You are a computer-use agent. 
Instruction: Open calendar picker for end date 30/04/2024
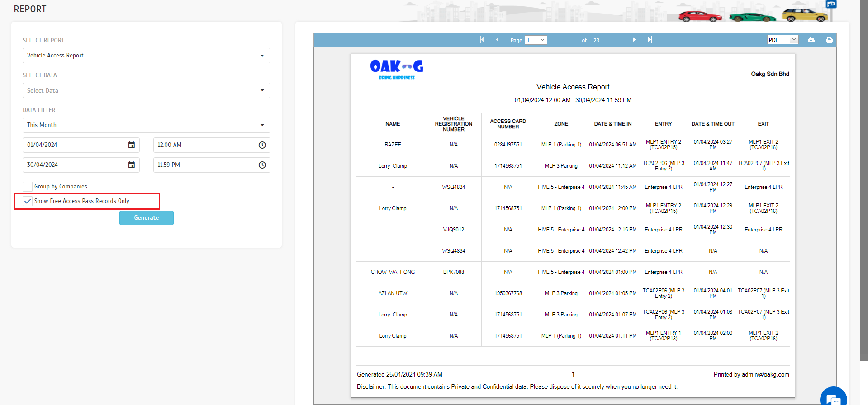point(132,165)
